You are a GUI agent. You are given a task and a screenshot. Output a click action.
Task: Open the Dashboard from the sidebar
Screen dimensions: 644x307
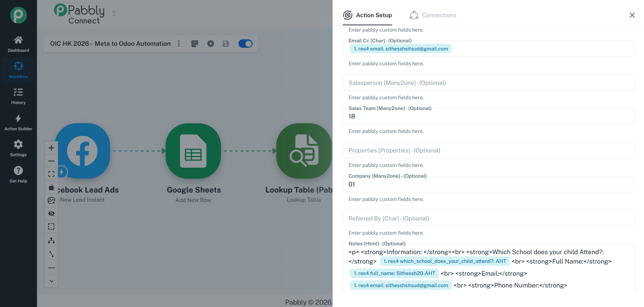tap(18, 44)
